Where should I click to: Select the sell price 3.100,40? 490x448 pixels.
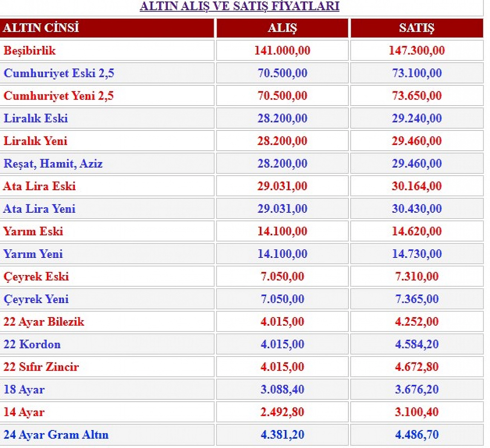click(x=417, y=412)
